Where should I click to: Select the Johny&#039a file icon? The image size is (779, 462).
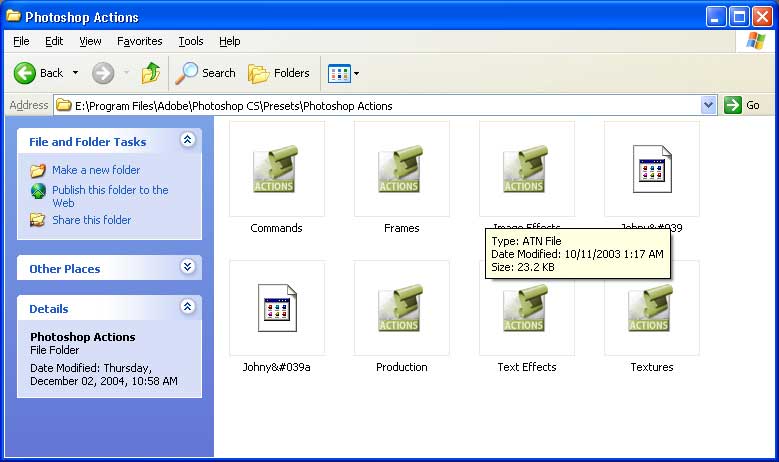pos(277,308)
